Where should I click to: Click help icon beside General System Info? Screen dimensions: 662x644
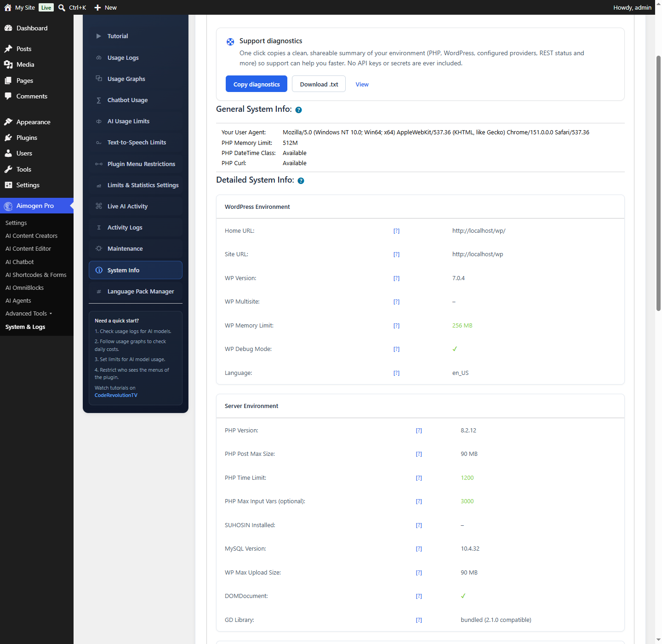pos(298,110)
